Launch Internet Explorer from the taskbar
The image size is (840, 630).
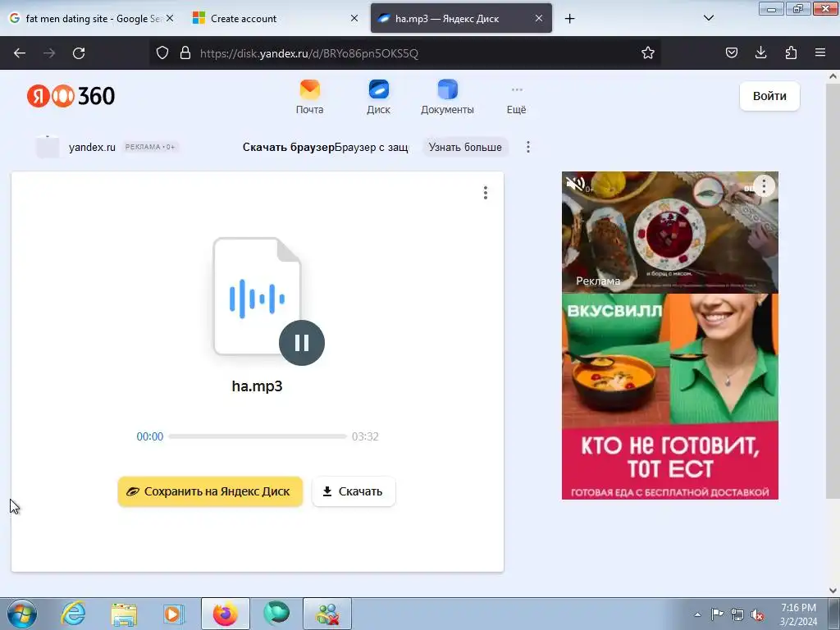coord(73,614)
